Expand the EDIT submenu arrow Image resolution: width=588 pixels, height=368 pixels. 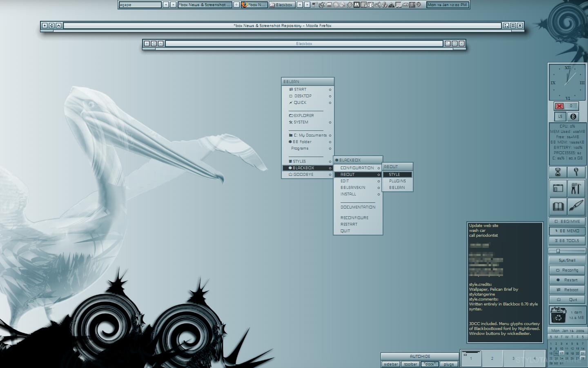379,181
